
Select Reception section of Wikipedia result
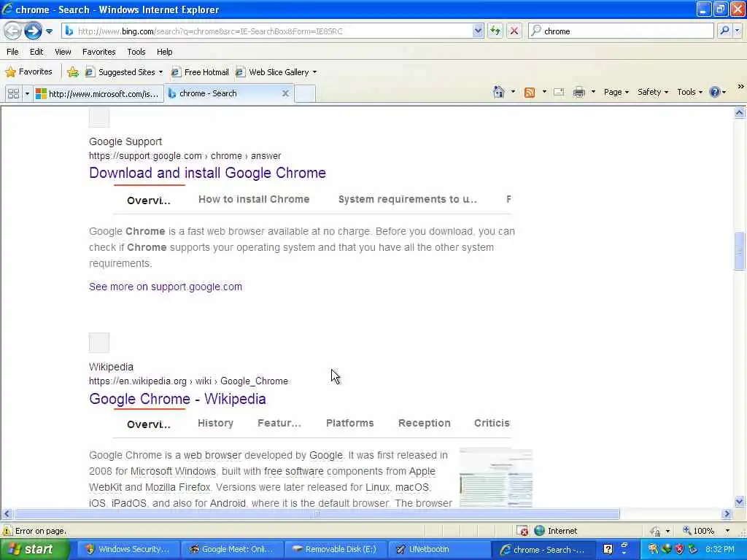tap(424, 423)
